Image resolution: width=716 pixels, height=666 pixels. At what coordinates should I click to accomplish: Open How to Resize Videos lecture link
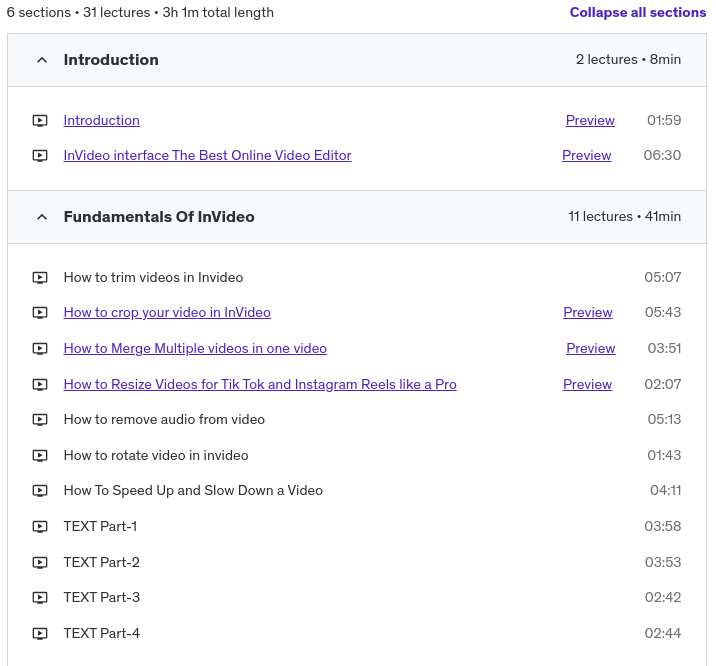260,385
